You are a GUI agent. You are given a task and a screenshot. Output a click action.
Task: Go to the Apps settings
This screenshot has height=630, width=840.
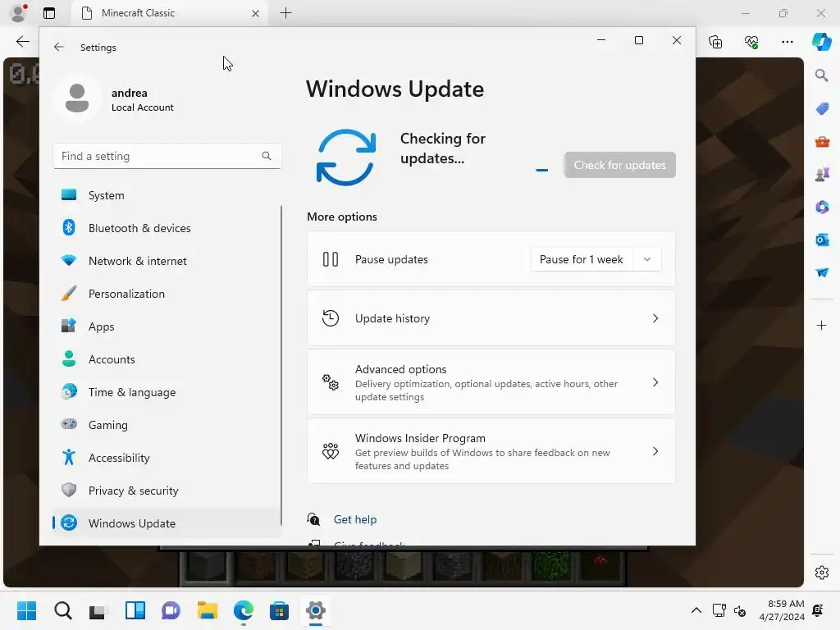[167, 326]
